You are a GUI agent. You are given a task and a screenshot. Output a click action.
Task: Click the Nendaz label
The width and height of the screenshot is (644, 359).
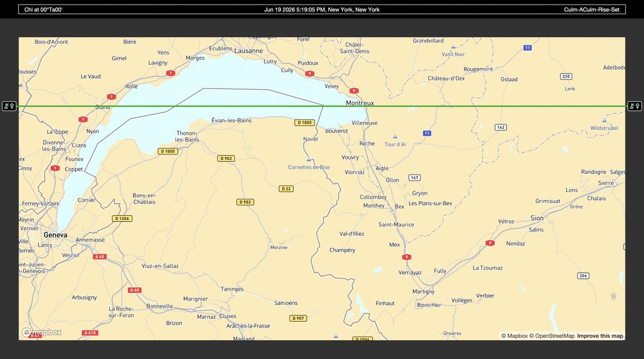515,243
